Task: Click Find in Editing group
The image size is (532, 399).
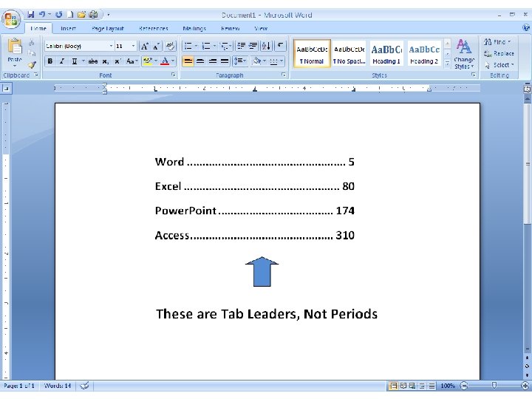Action: [x=497, y=42]
